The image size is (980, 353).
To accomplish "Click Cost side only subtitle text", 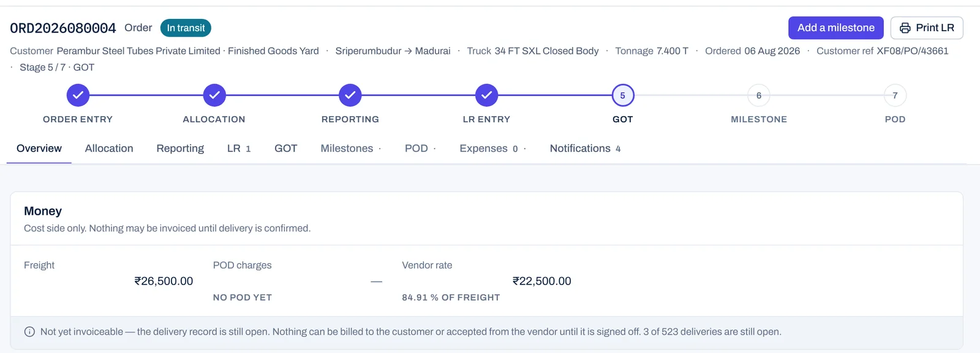I will pos(167,228).
